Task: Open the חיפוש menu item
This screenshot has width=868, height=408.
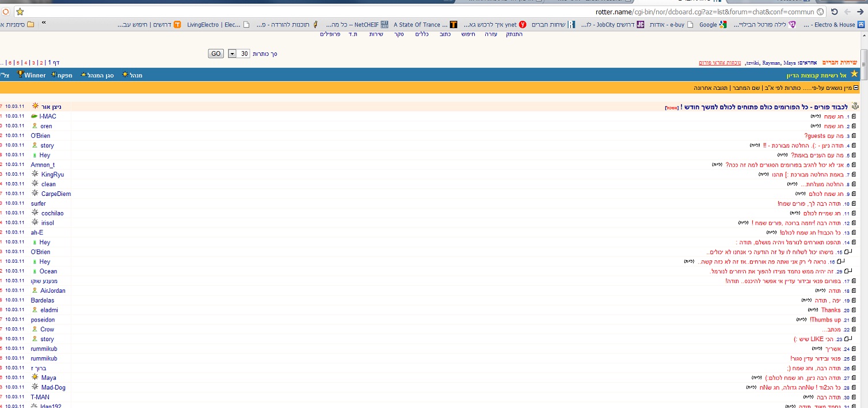Action: (x=469, y=35)
